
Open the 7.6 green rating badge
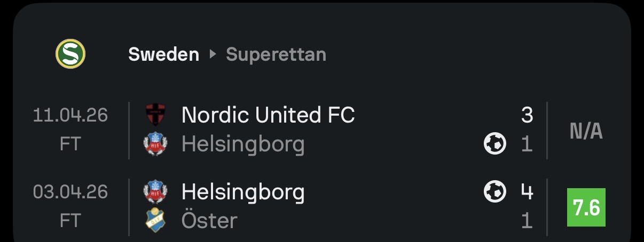click(x=586, y=207)
